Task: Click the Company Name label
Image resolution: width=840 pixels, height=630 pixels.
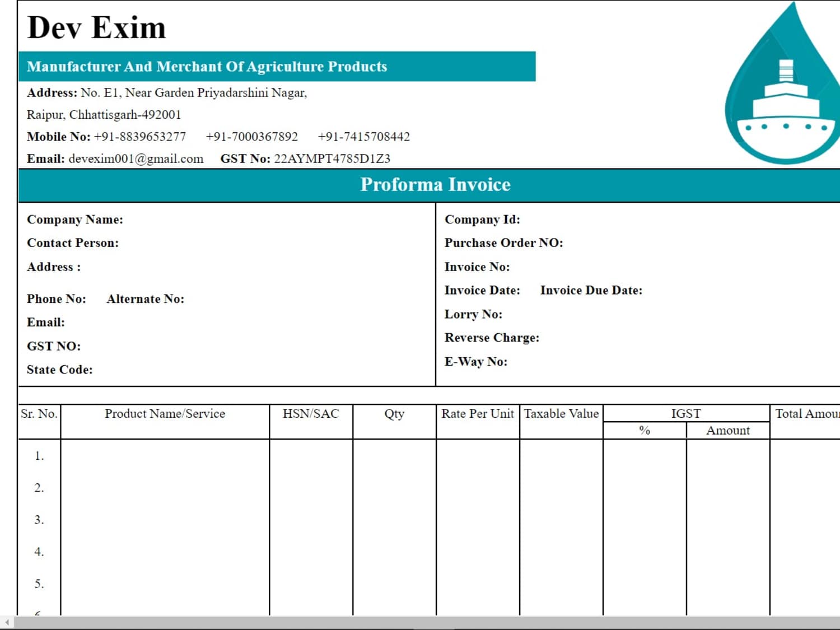Action: coord(75,220)
